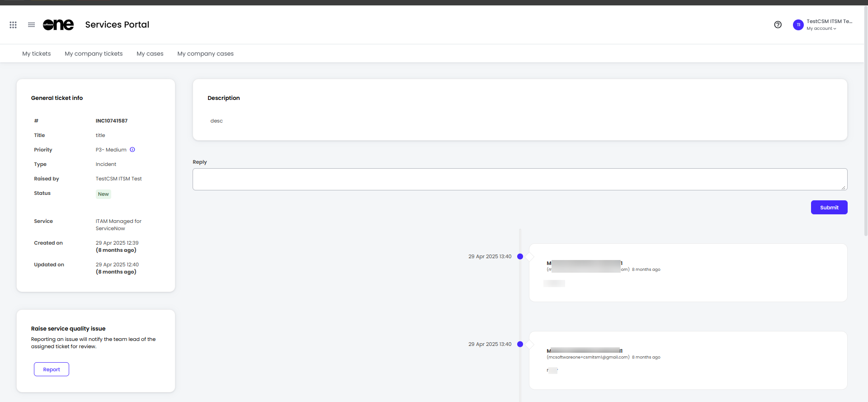
Task: Click the SoftwareOne logo
Action: click(58, 25)
